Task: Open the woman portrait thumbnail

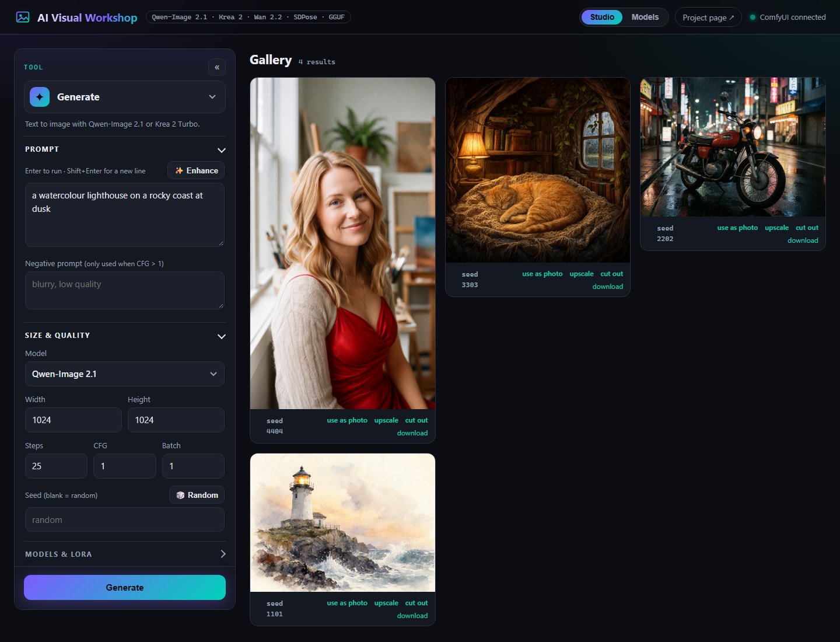Action: [x=342, y=243]
